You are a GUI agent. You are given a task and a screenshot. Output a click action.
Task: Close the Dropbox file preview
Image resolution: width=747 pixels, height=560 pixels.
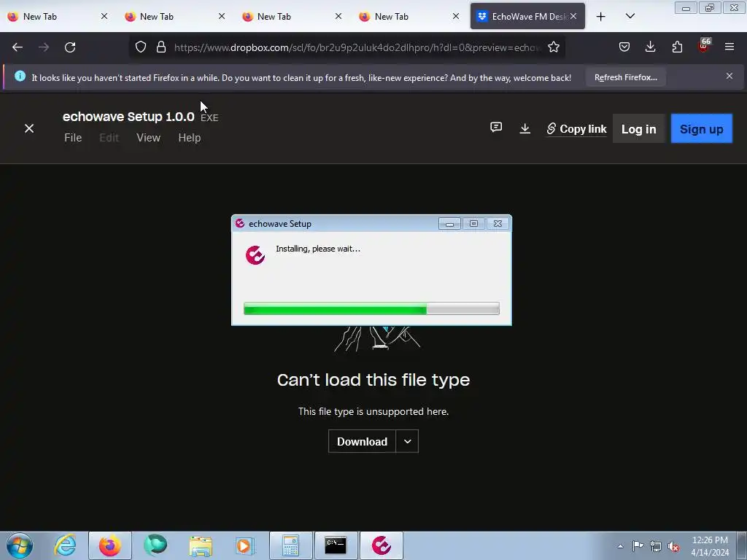[29, 128]
